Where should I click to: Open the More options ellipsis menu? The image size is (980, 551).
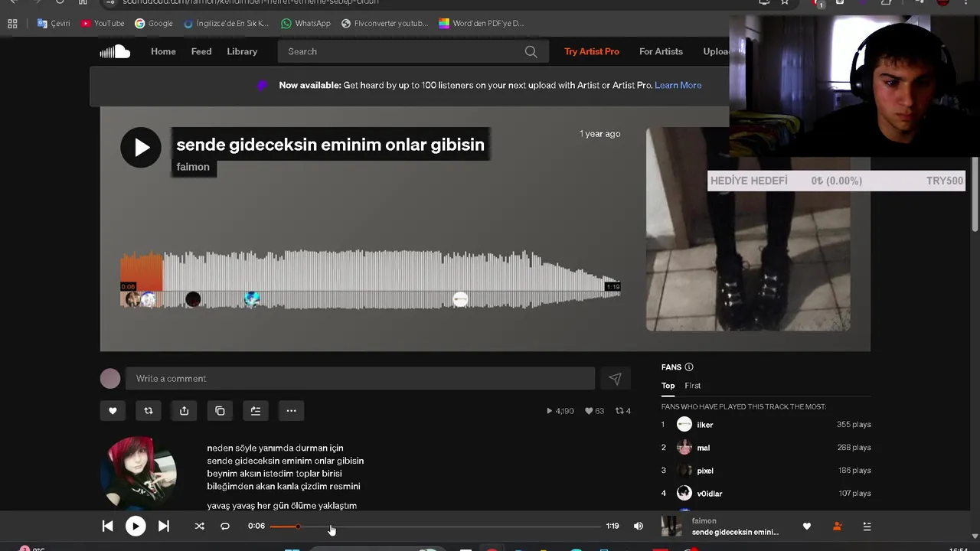(291, 411)
